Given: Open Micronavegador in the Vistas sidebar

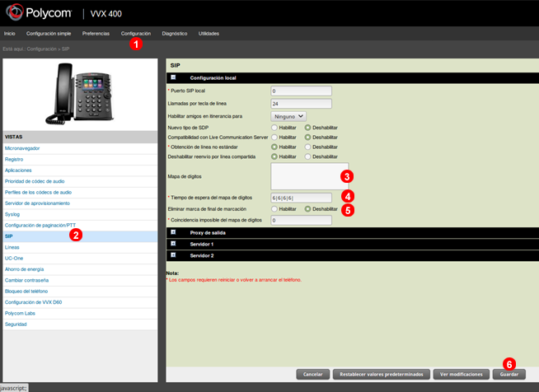Looking at the screenshot, I should (x=80, y=148).
